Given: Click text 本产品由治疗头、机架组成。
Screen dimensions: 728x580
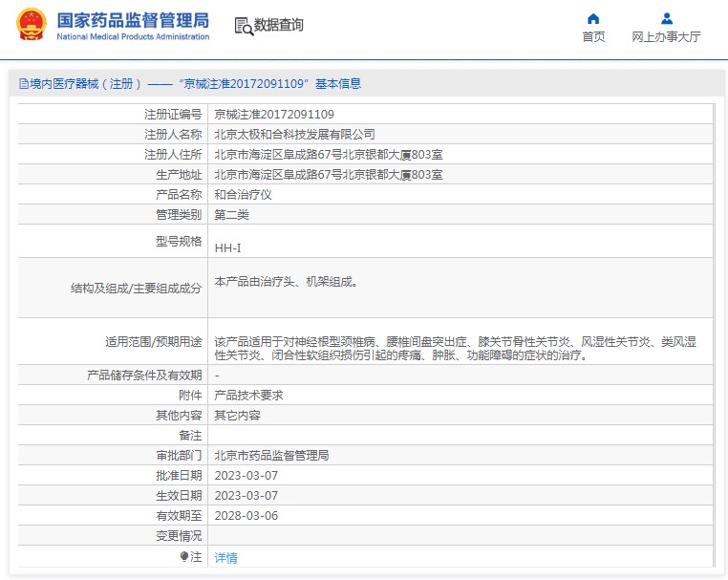Looking at the screenshot, I should [286, 282].
